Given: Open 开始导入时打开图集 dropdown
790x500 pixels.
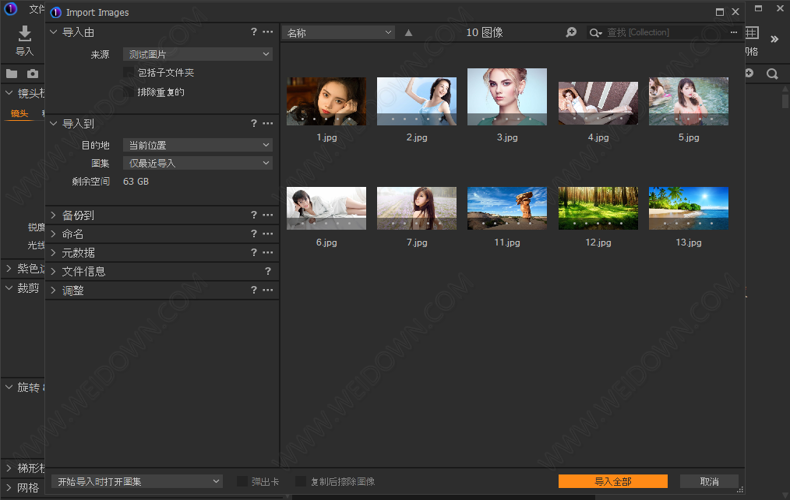Looking at the screenshot, I should pos(137,481).
